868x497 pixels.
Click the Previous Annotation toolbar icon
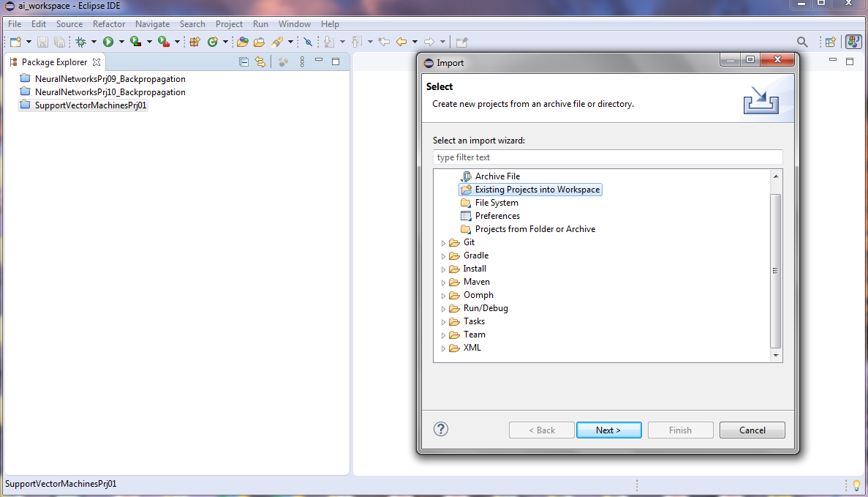tap(357, 42)
